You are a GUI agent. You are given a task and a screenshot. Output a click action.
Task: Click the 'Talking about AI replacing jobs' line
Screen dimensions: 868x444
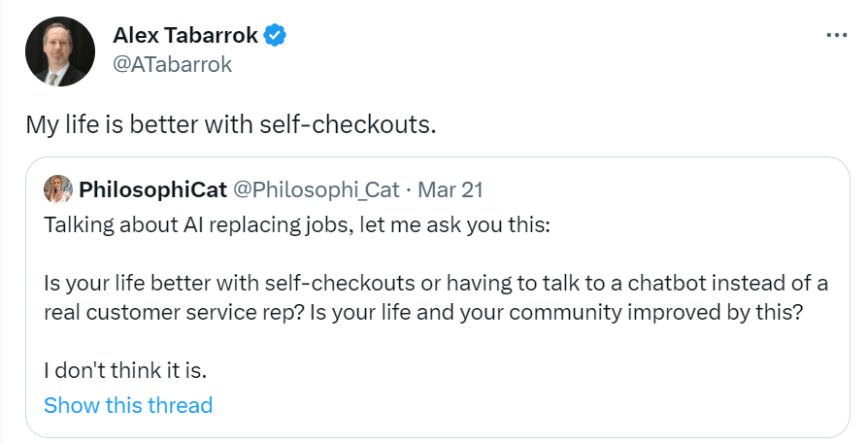tap(297, 225)
